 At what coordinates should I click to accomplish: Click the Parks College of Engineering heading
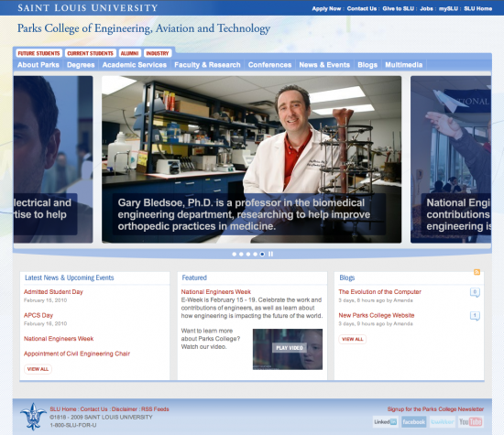[144, 28]
